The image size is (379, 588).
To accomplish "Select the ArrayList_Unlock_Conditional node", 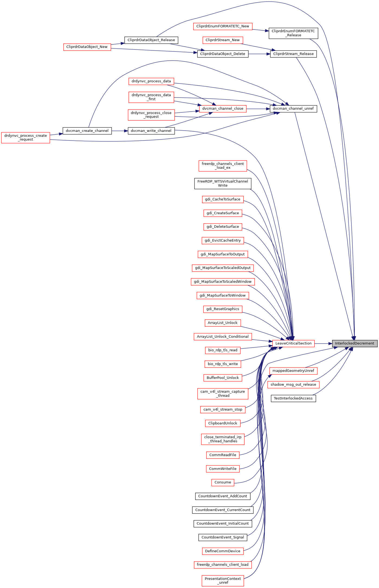I will tap(223, 337).
